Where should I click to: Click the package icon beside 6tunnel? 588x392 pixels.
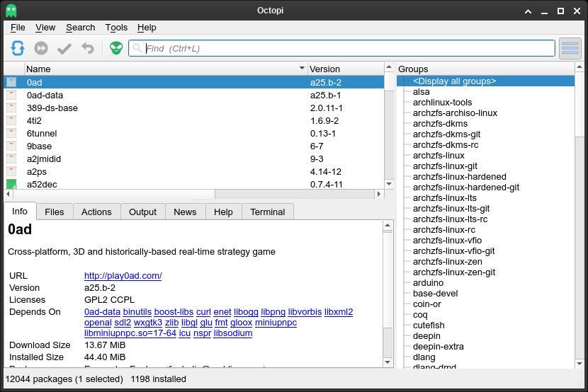(x=11, y=133)
